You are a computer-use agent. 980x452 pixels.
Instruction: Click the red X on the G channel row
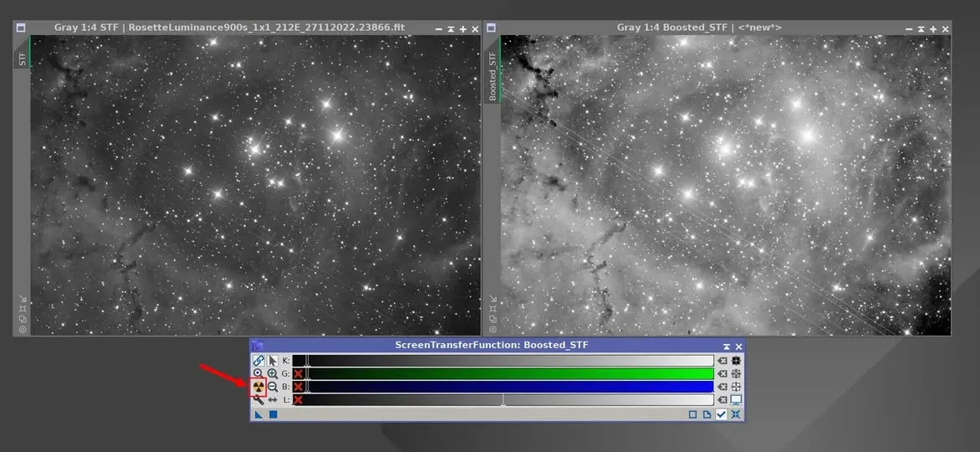(x=299, y=374)
